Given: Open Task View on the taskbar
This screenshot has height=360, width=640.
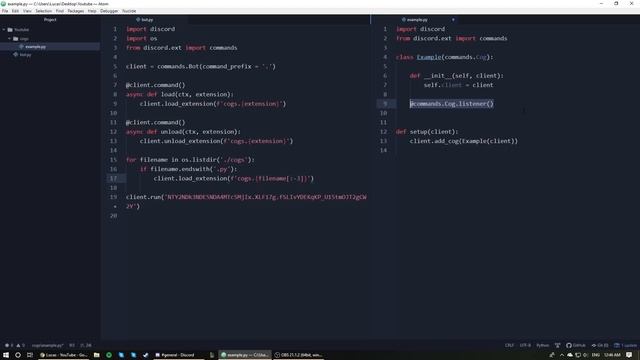Looking at the screenshot, I should click(x=30, y=355).
